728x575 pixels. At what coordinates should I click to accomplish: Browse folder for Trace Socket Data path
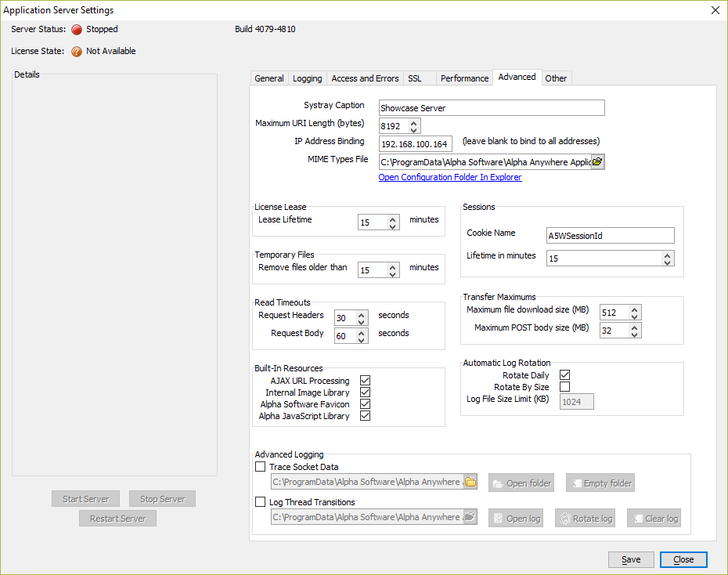tap(470, 482)
